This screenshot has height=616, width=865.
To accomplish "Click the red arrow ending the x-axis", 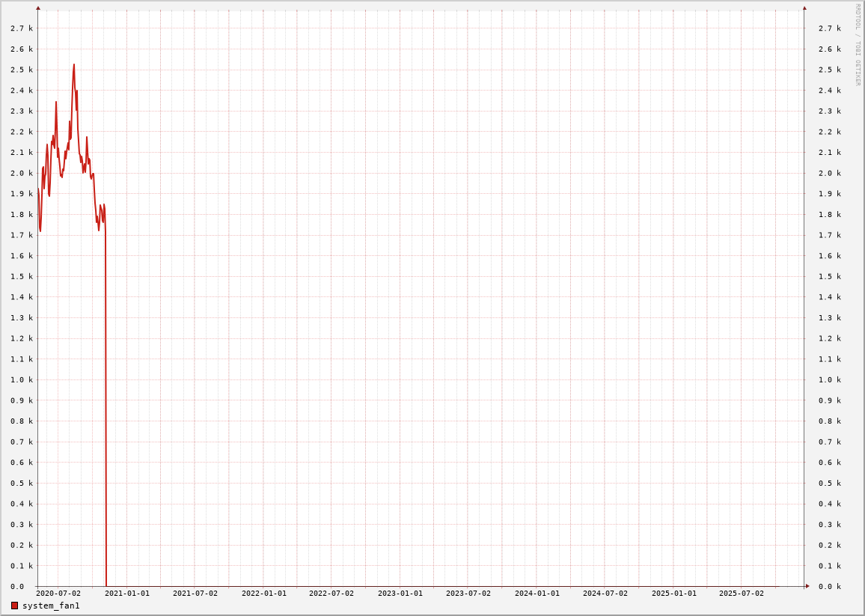I will click(x=807, y=586).
